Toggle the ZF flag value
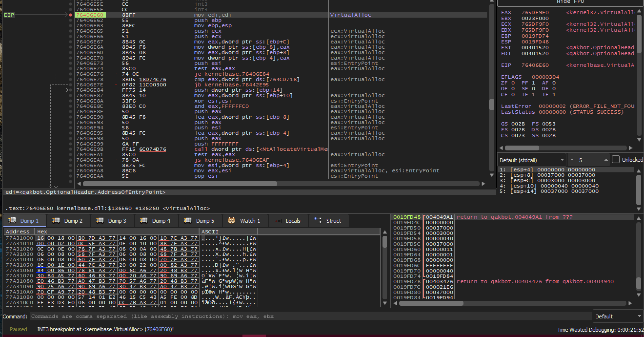 coord(513,83)
